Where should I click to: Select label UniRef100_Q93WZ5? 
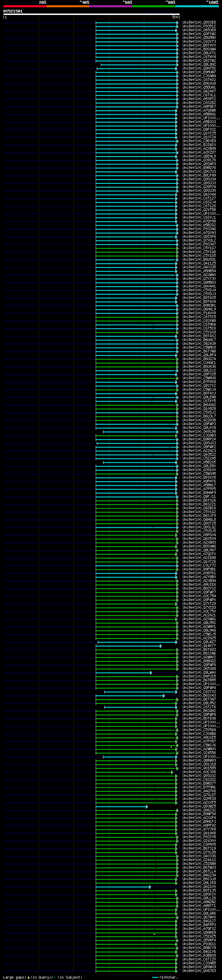(x=199, y=807)
